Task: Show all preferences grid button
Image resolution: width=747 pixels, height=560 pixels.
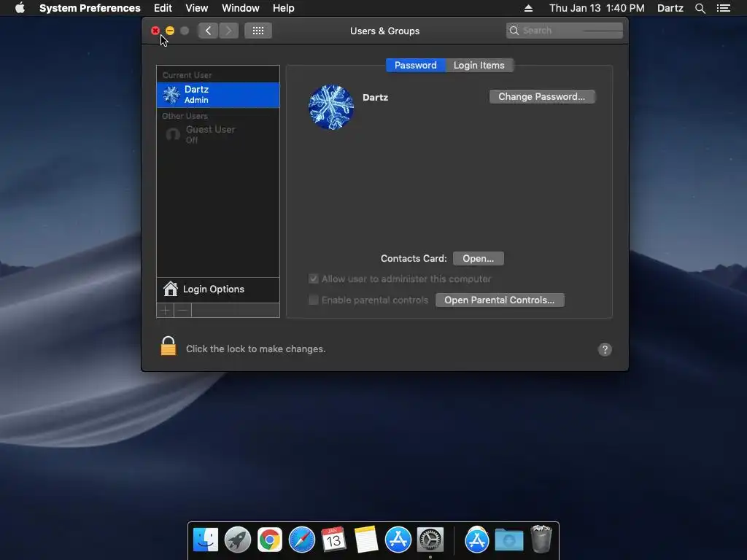Action: (x=258, y=31)
